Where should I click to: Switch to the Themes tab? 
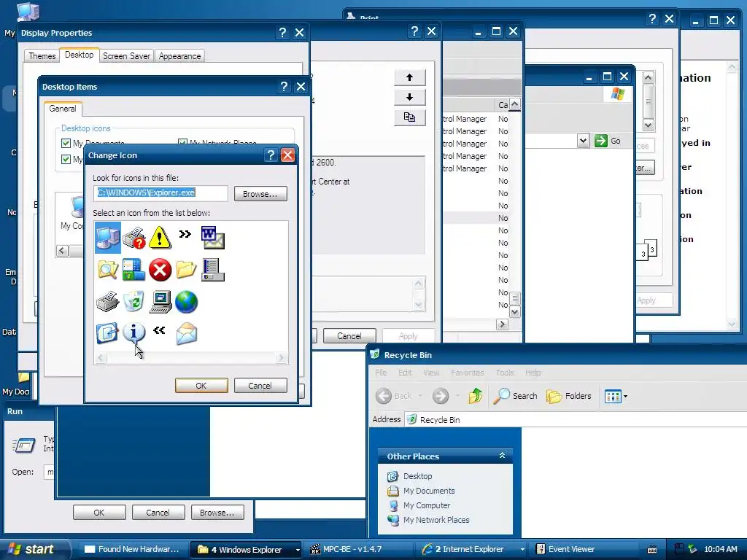tap(42, 55)
